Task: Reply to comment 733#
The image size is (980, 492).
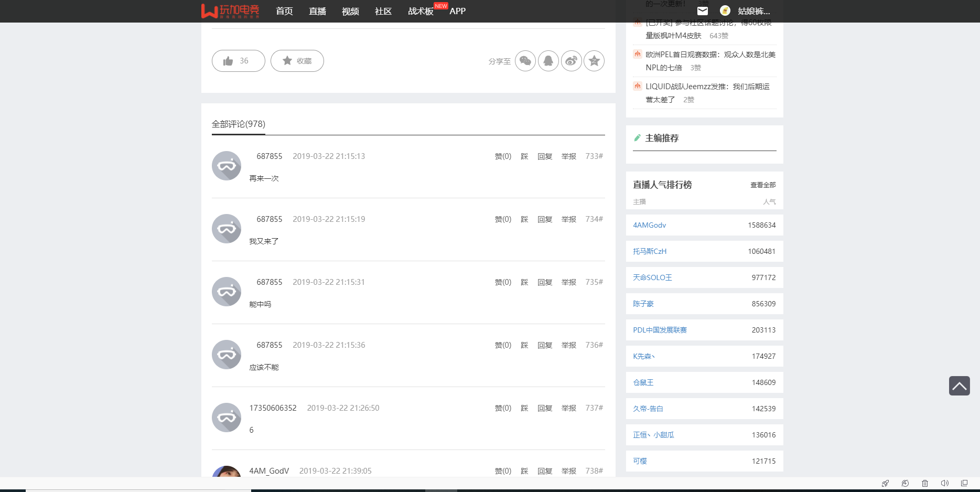Action: 545,156
